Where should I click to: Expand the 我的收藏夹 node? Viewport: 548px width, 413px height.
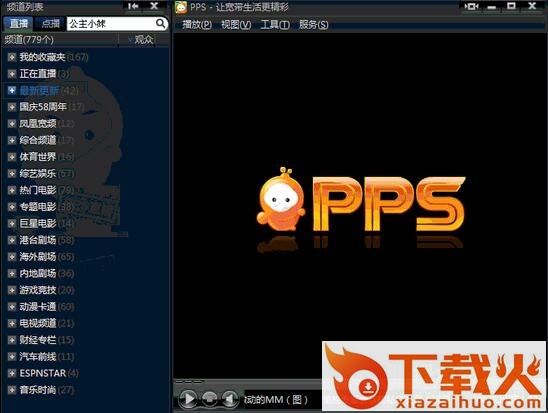(12, 57)
